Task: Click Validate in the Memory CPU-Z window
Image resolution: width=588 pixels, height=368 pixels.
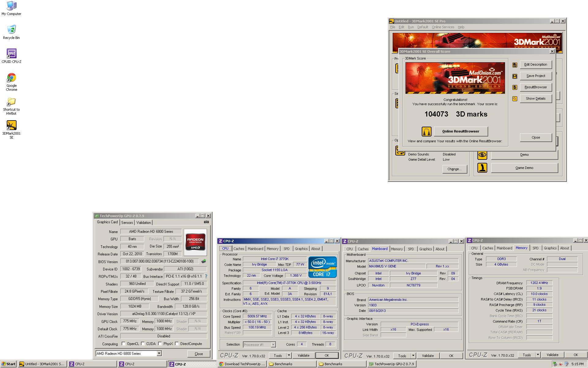Action: (x=552, y=355)
